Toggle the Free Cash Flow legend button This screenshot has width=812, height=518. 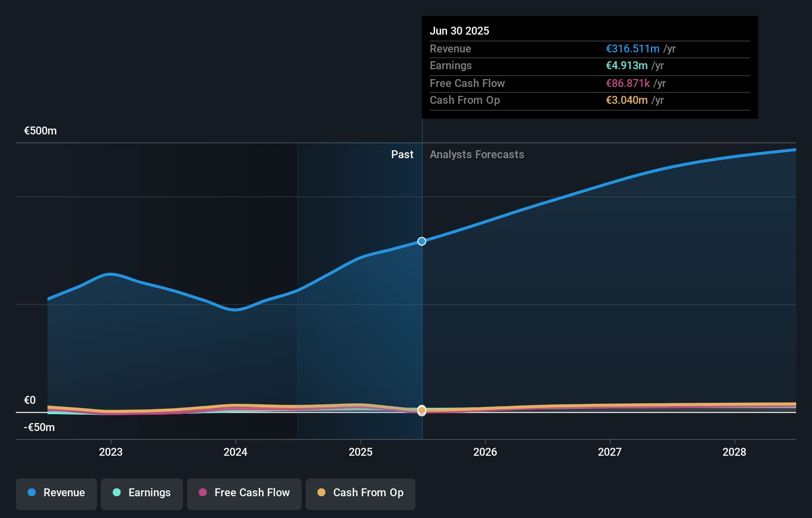click(x=244, y=494)
